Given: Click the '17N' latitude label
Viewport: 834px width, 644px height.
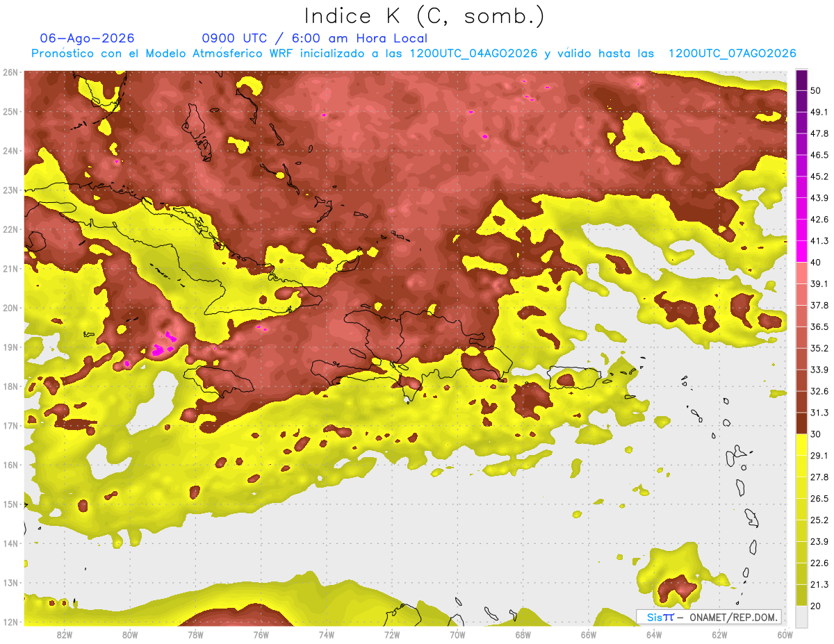Looking at the screenshot, I should tap(10, 426).
